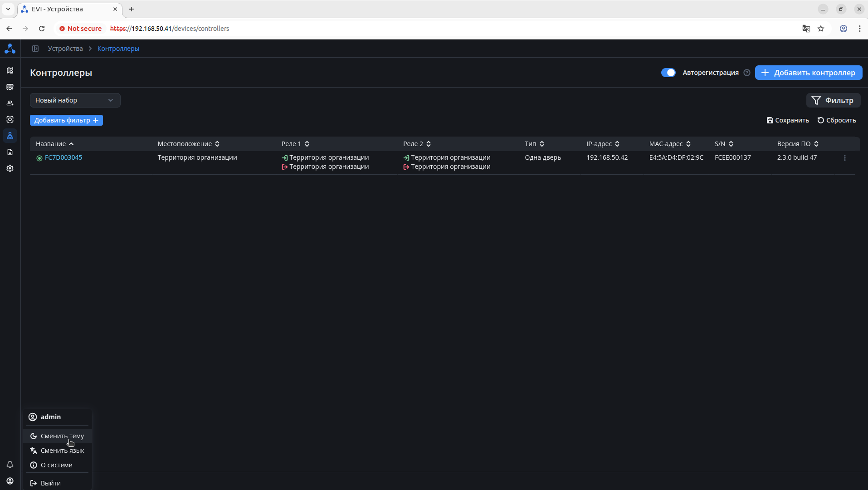Open the settings gear in the sidebar
868x490 pixels.
pyautogui.click(x=10, y=168)
